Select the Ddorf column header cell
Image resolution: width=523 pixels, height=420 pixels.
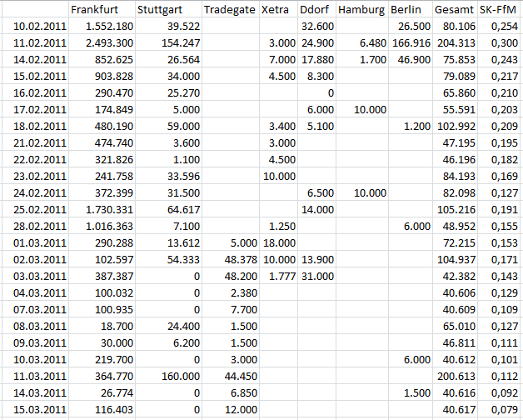point(316,9)
